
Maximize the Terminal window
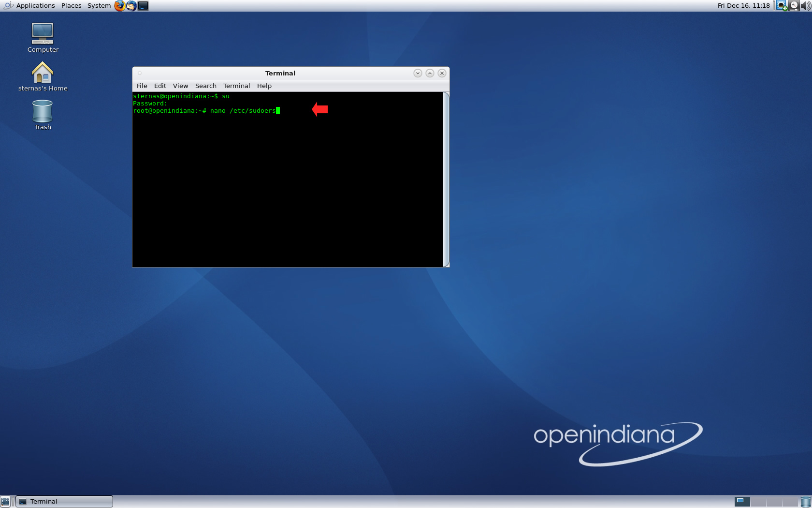[430, 73]
